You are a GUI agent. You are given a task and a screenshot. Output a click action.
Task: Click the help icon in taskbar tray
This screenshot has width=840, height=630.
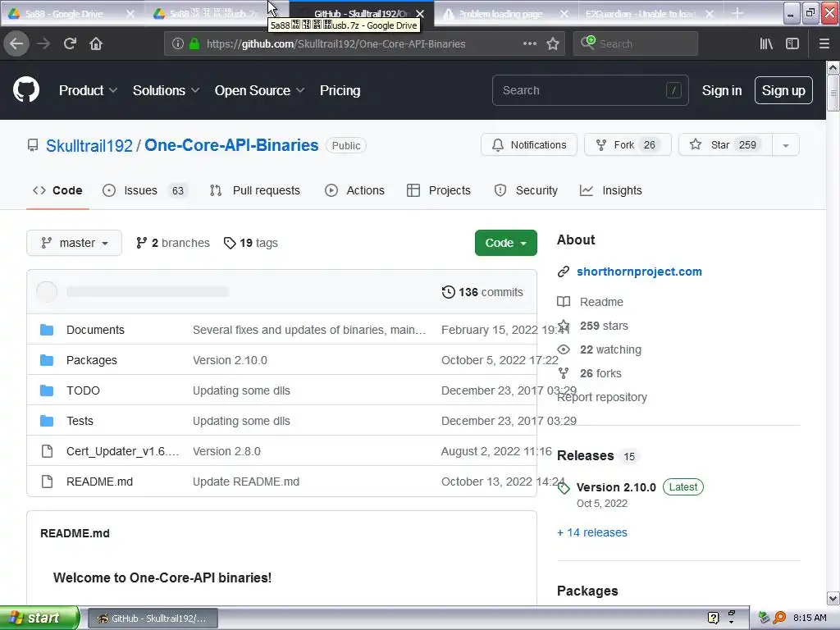[x=713, y=618]
